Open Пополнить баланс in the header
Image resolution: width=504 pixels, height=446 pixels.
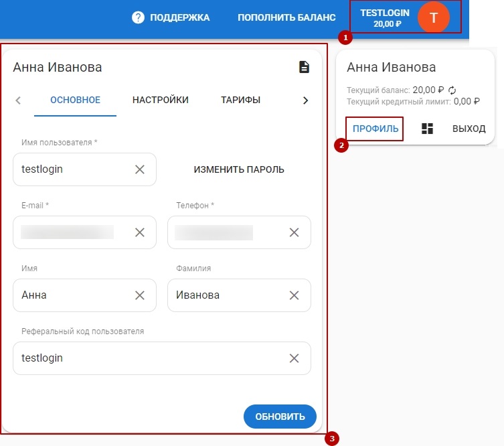coord(286,17)
